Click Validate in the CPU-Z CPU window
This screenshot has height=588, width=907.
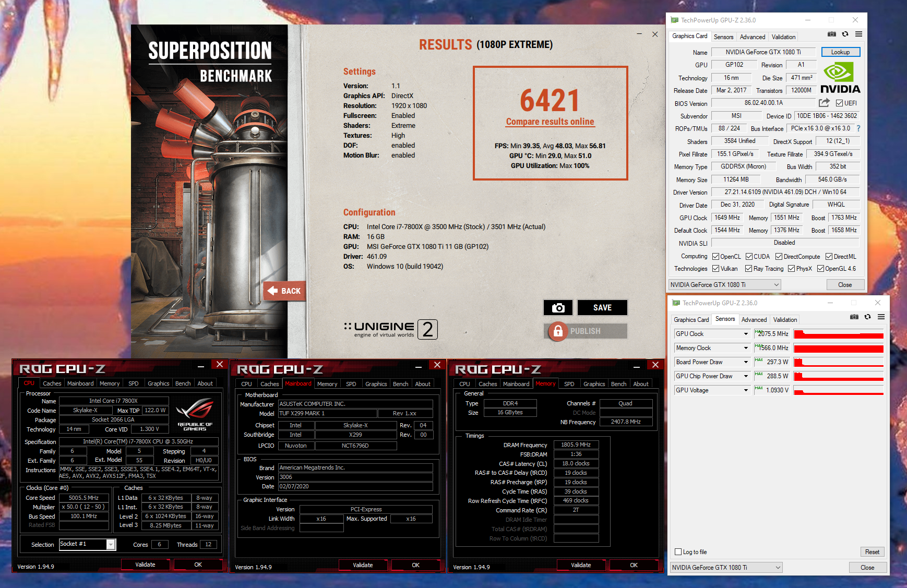145,565
